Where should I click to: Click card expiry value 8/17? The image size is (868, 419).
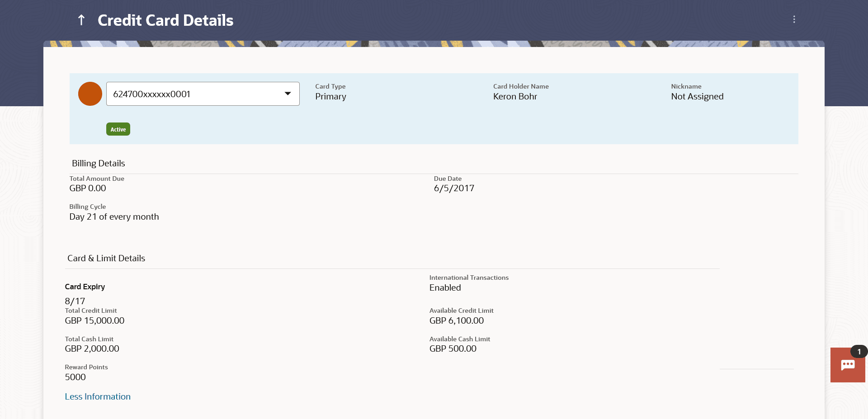(x=75, y=301)
